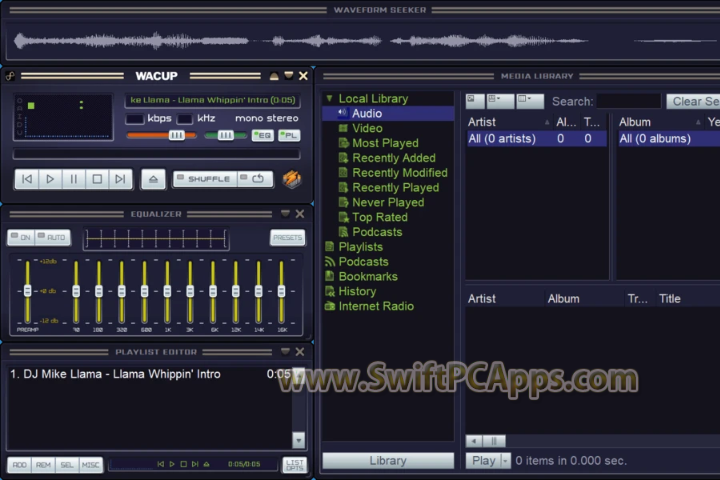This screenshot has height=480, width=720.
Task: Click the song position seek bar
Action: [x=157, y=154]
